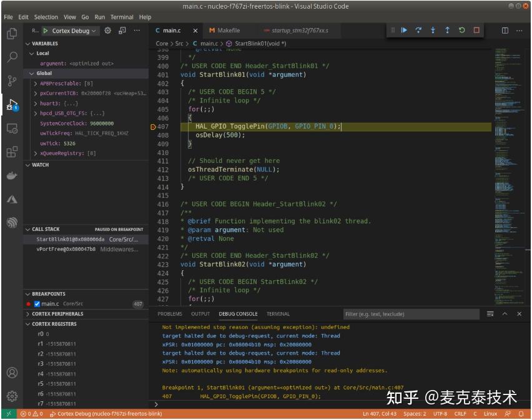Click the Continue icon in the debug toolbar
This screenshot has height=420, width=532.
tap(405, 29)
